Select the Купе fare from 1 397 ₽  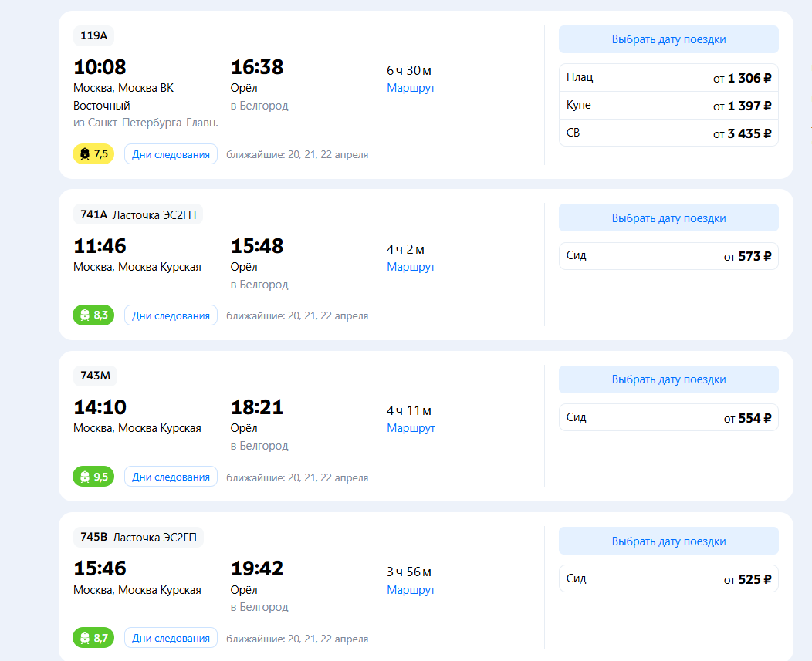tap(668, 106)
